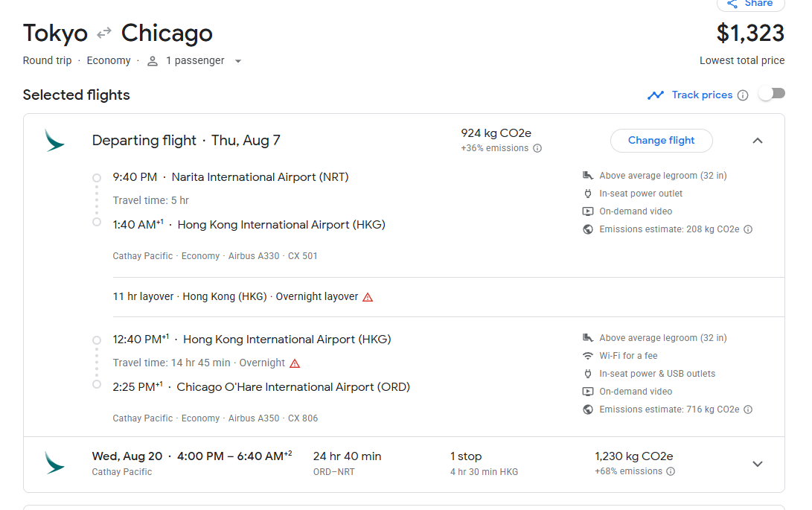Screen dimensions: 812x510
Task: Expand the Wed, Aug 20 return flight chevron
Action: pyautogui.click(x=757, y=464)
